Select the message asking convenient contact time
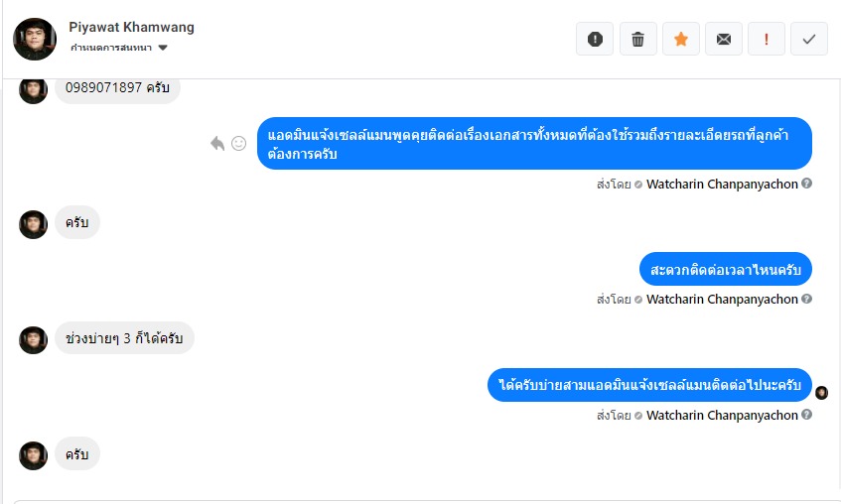Screen dimensions: 841x504 (x=725, y=269)
